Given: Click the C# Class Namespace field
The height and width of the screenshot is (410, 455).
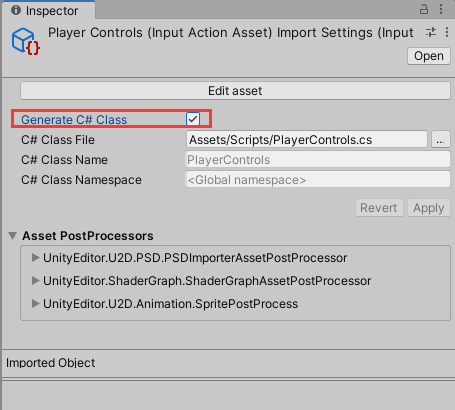Looking at the screenshot, I should point(318,180).
